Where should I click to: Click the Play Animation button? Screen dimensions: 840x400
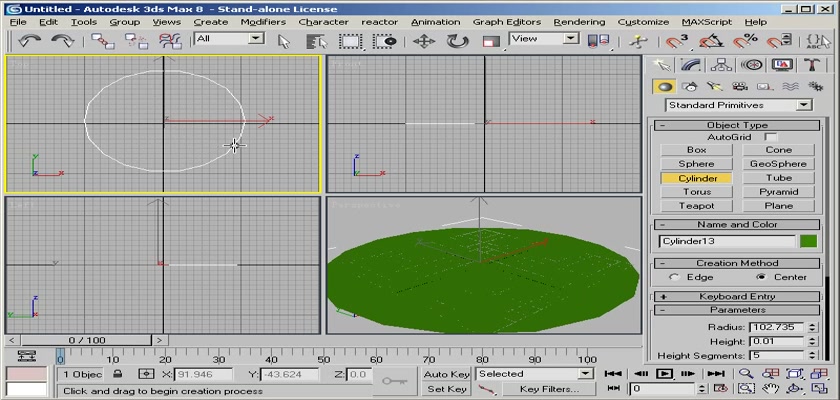tap(664, 374)
